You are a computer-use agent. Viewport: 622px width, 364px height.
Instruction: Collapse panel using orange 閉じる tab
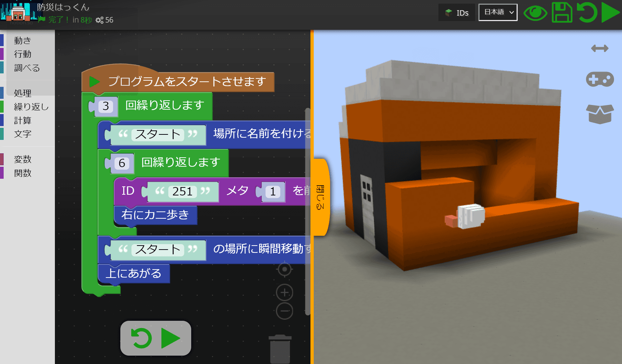320,197
